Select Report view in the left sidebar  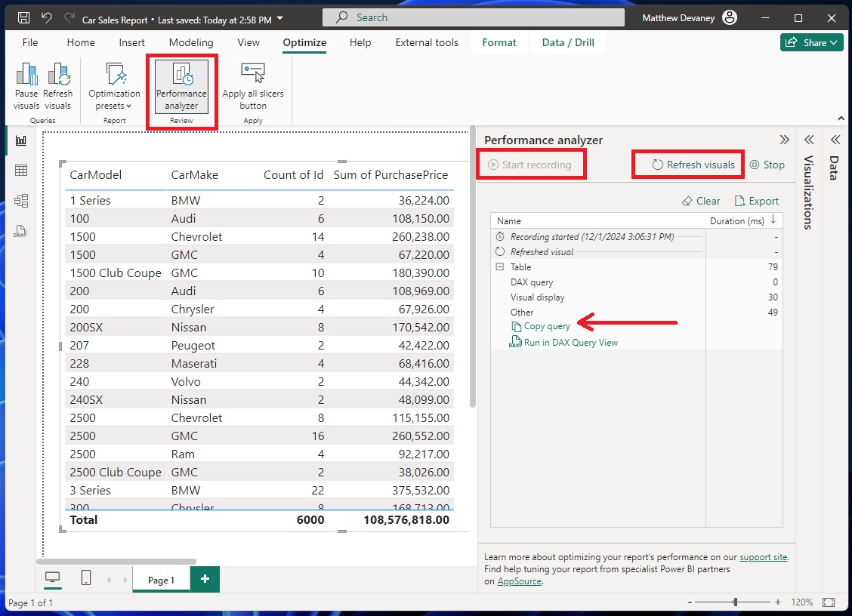(x=20, y=140)
